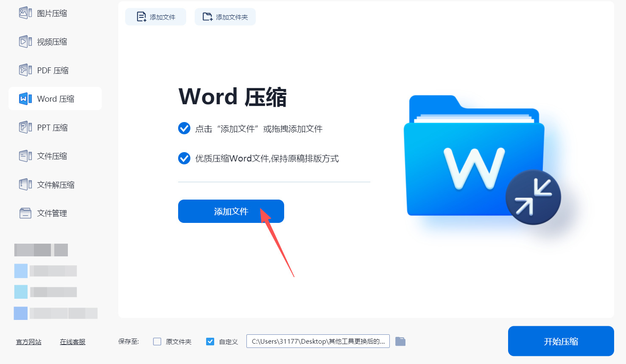Screen dimensions: 626x364
Task: Open 文件解压缩 section
Action: [55, 185]
